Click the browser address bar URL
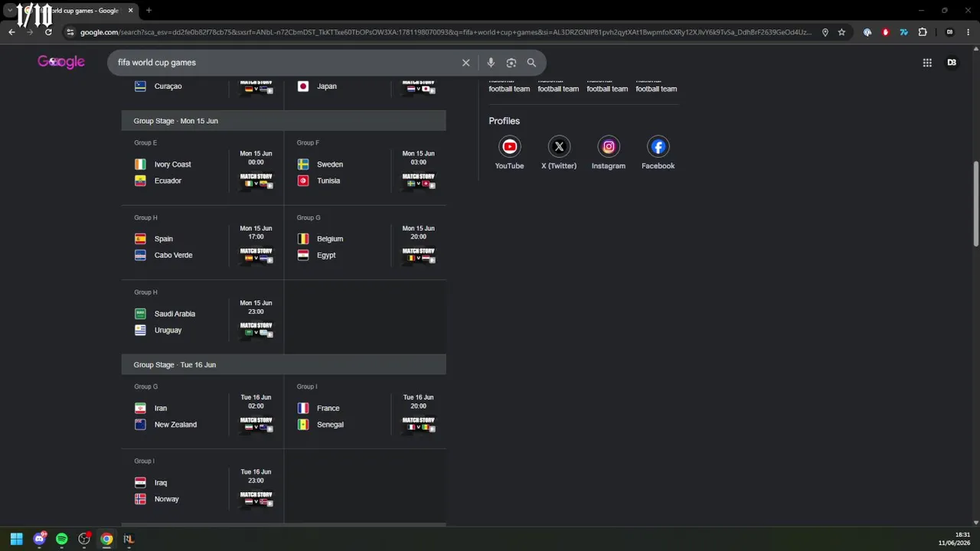The height and width of the screenshot is (551, 980). (444, 32)
